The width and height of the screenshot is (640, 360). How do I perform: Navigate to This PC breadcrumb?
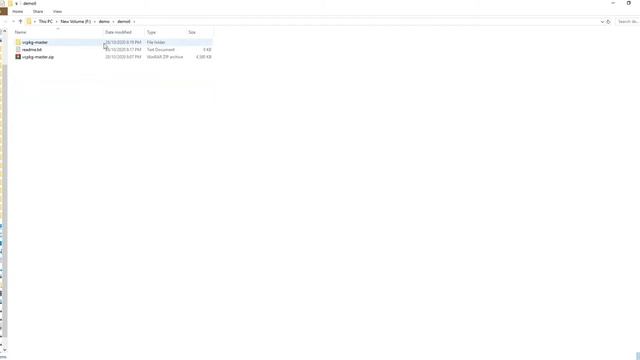click(46, 21)
